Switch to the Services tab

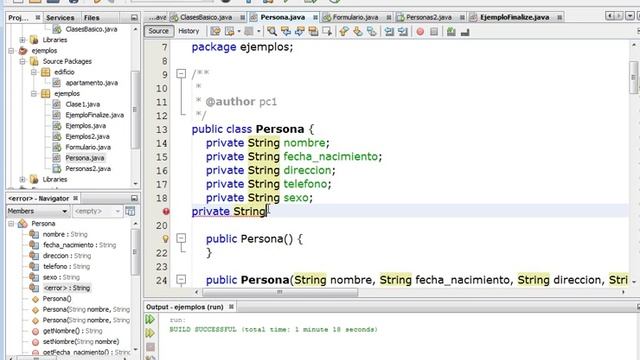tap(60, 18)
